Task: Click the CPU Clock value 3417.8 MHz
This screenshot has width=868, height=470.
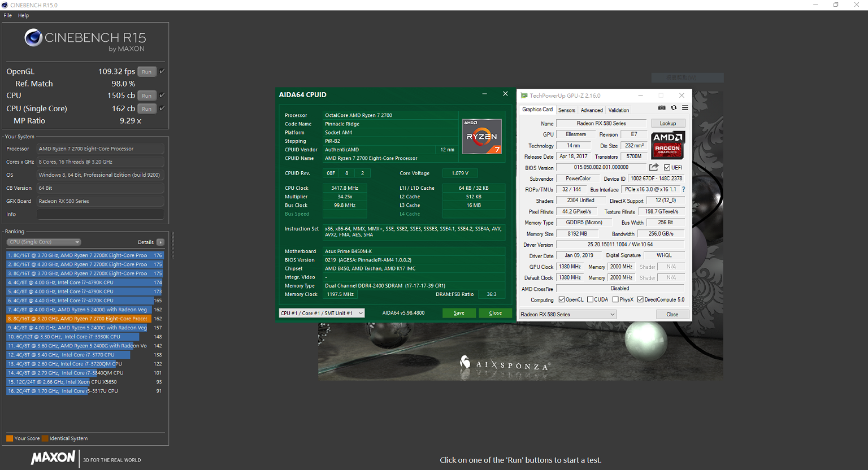Action: click(x=345, y=188)
